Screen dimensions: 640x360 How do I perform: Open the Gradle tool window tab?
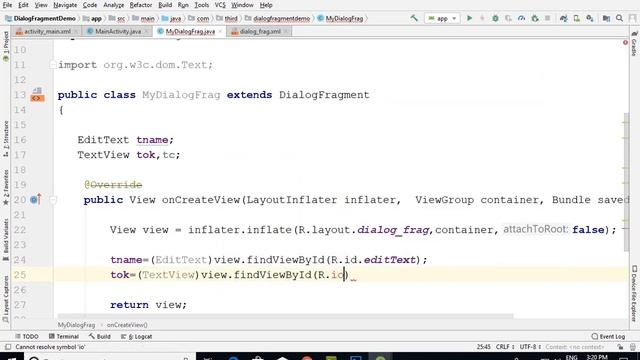click(x=634, y=44)
